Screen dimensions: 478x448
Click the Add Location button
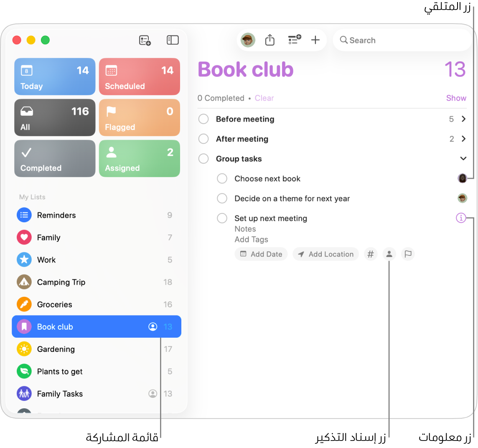click(x=325, y=254)
